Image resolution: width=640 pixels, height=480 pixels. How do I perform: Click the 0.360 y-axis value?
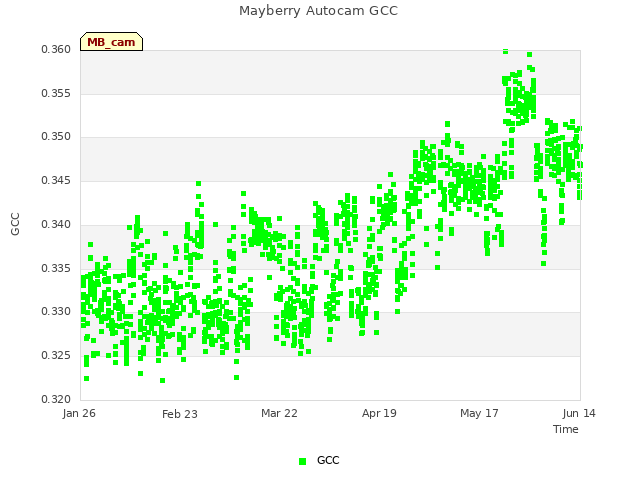click(56, 49)
